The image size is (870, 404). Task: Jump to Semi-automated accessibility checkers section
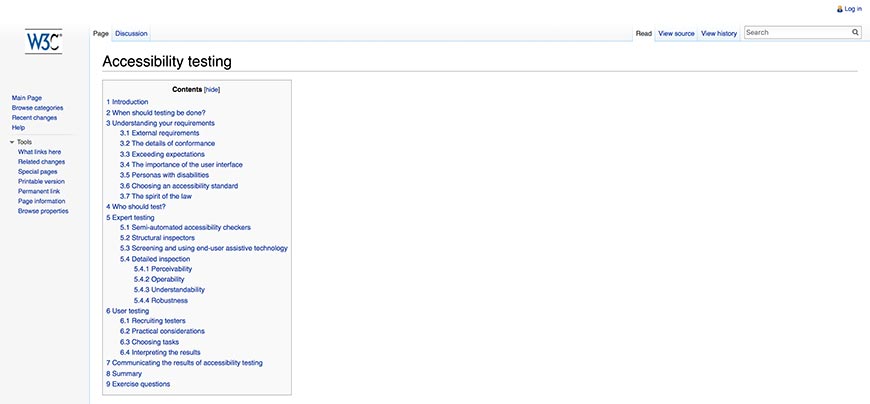(x=185, y=227)
